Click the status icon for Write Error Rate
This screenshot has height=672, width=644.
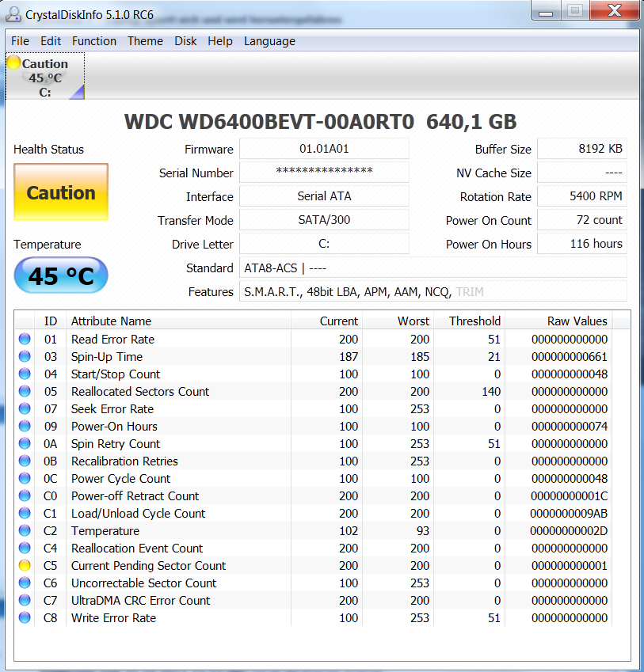[x=25, y=617]
